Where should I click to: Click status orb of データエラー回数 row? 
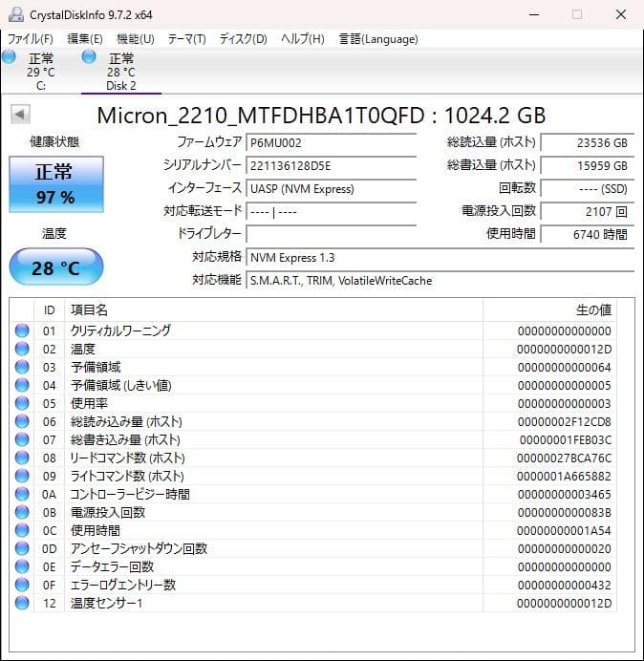coord(22,566)
